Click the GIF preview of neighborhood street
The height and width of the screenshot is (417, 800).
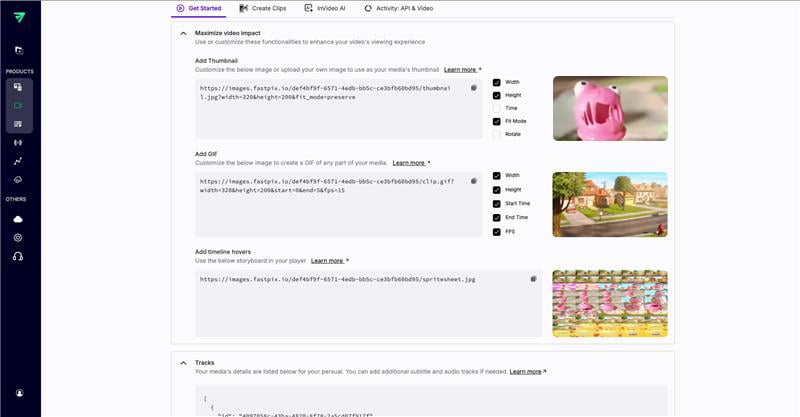[x=610, y=204]
